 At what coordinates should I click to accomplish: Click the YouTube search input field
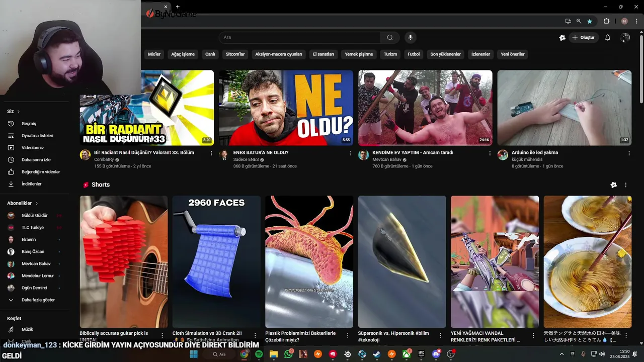coord(299,37)
